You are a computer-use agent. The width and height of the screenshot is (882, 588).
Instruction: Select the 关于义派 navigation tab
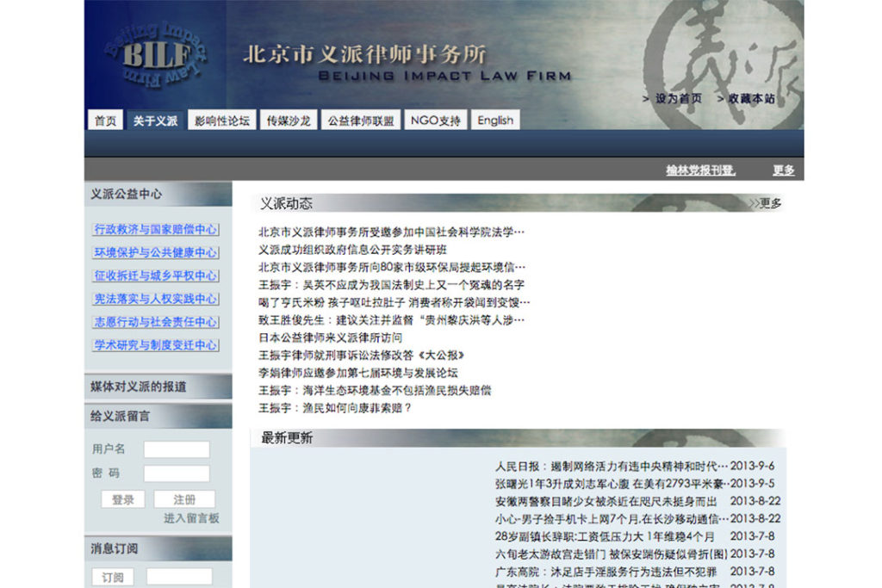point(155,121)
